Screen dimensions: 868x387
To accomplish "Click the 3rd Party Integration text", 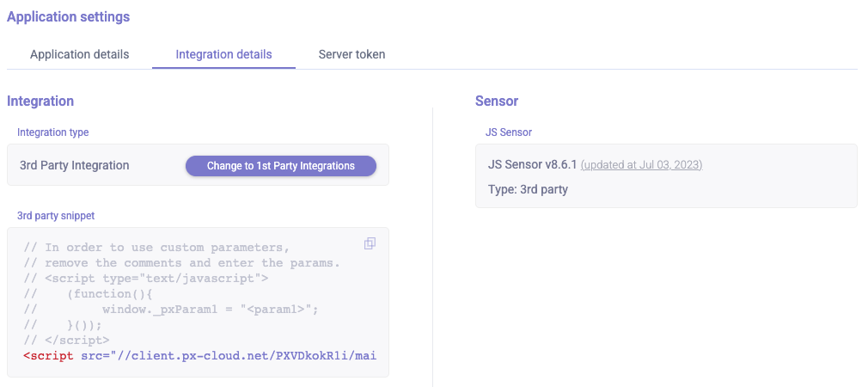I will 75,165.
